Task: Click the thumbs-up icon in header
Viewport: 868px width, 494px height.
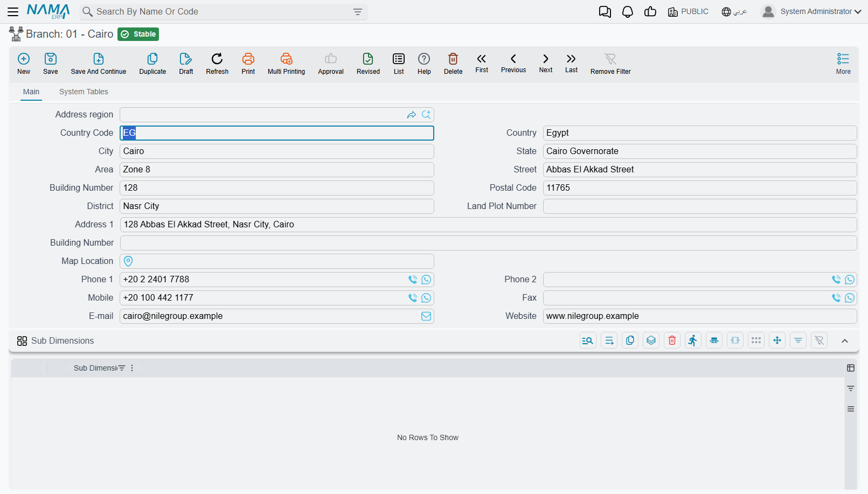Action: [x=650, y=12]
